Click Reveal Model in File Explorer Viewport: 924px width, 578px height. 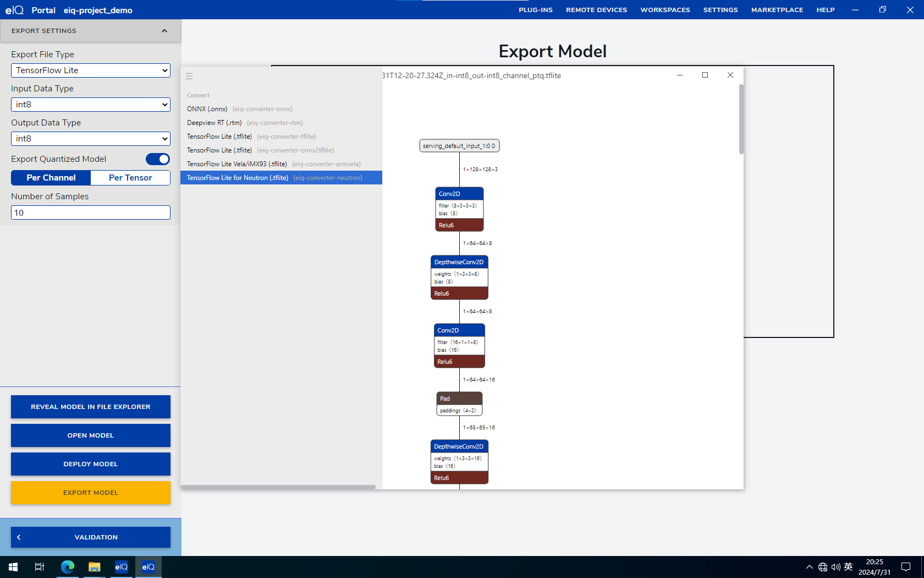click(91, 407)
